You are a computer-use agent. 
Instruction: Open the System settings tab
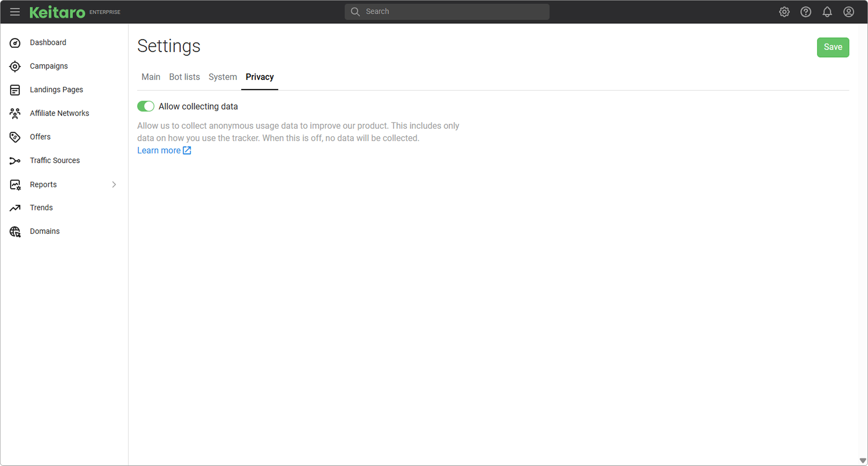pos(222,77)
